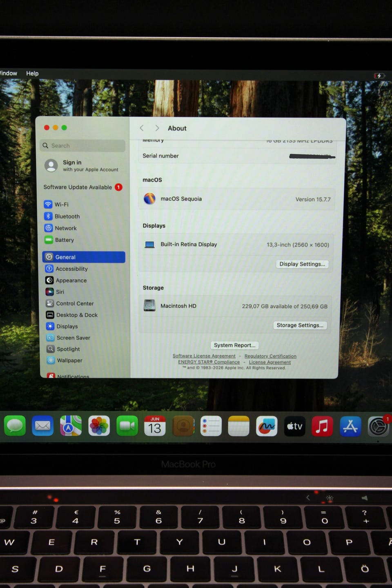Open Software License Agreement link
The image size is (392, 588).
click(204, 356)
